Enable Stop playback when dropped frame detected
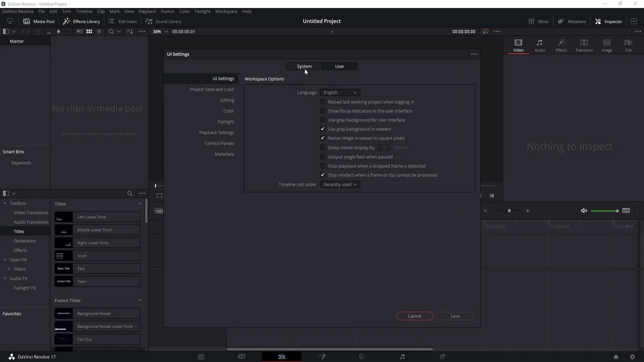 322,166
